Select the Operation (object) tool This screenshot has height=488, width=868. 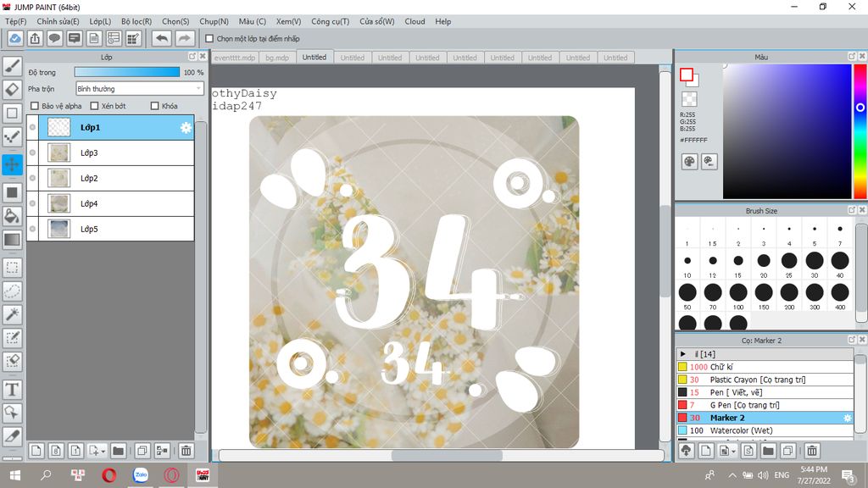pos(12,413)
